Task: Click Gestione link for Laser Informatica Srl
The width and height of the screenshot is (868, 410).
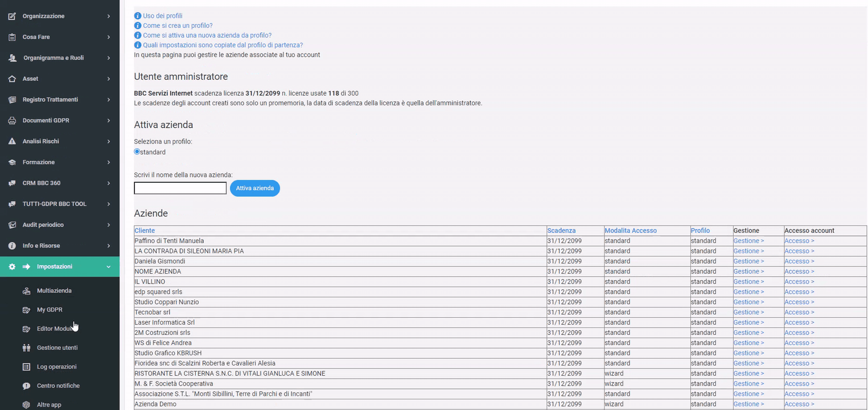Action: 748,322
